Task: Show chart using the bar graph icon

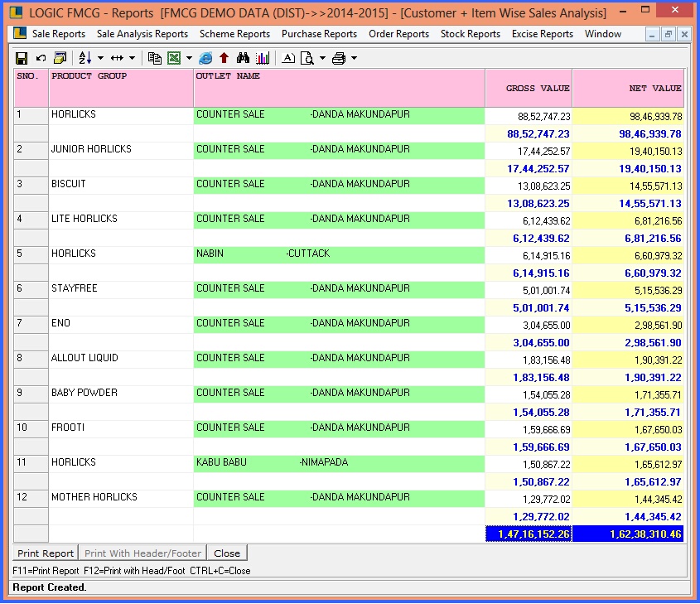Action: (263, 58)
